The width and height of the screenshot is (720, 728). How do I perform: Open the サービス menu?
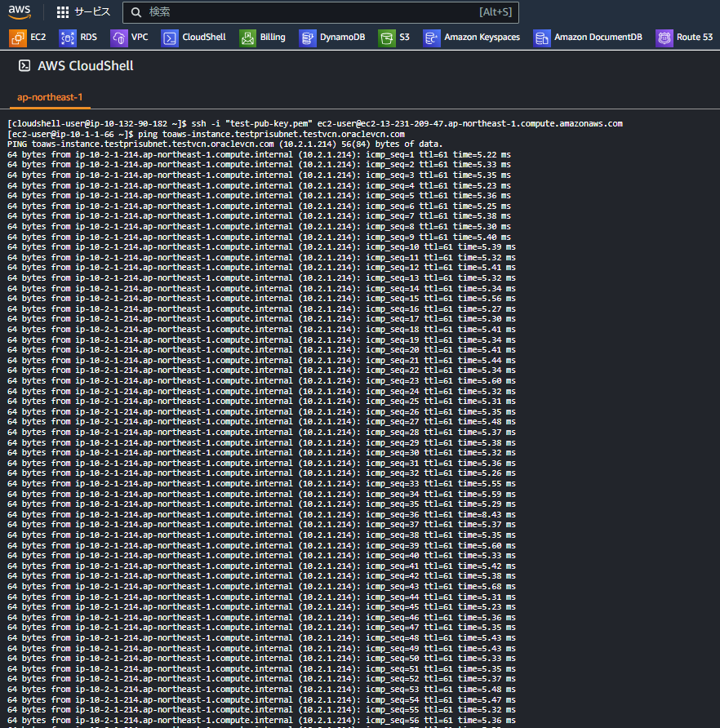pos(92,11)
